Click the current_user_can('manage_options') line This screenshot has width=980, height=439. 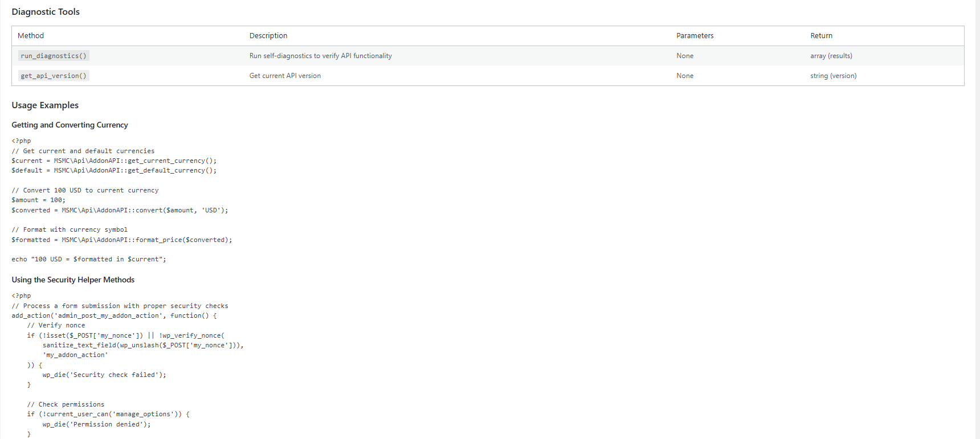[108, 415]
